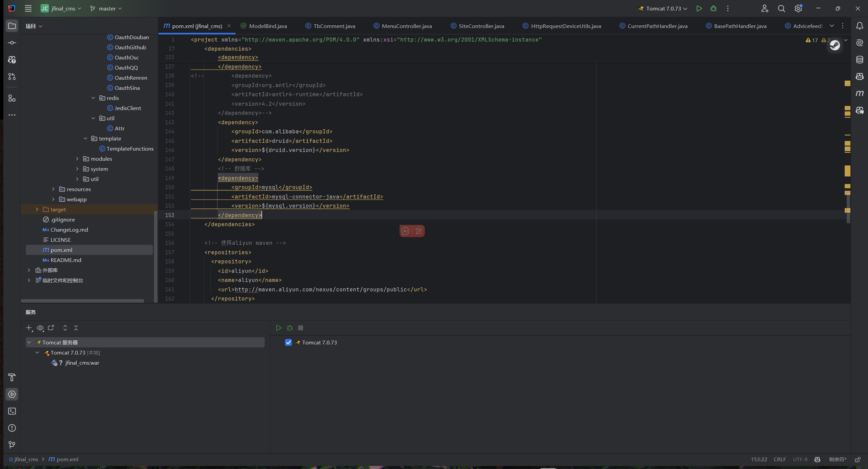Image resolution: width=868 pixels, height=469 pixels.
Task: Open IDE settings gear
Action: coord(798,8)
